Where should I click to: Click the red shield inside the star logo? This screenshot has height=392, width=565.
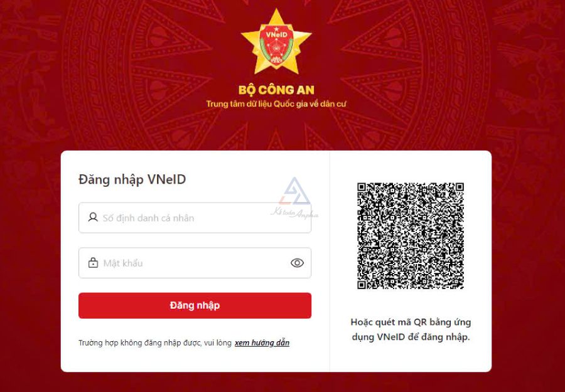(x=276, y=45)
